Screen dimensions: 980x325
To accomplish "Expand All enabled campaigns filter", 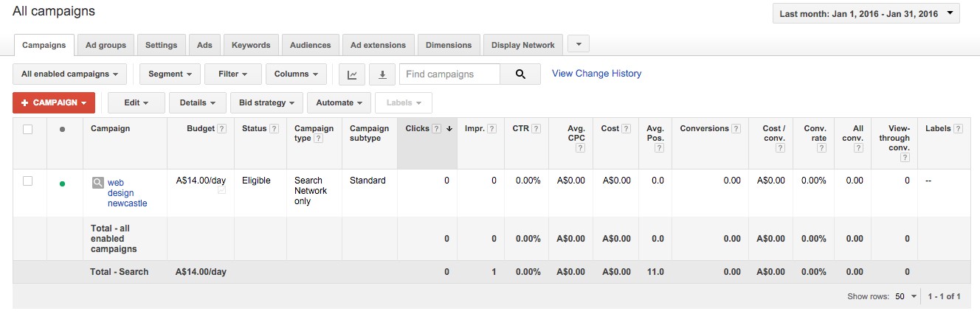I will point(70,74).
